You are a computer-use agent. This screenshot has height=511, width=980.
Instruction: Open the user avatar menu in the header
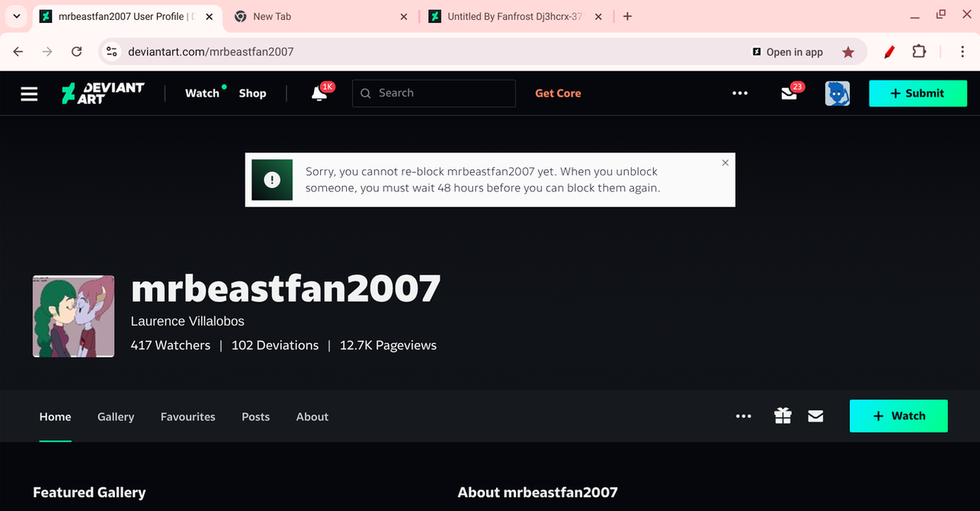tap(838, 93)
